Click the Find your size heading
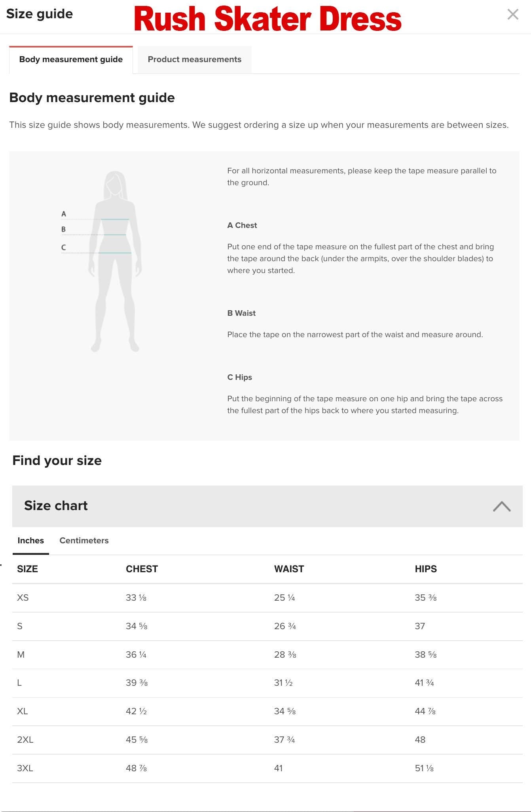This screenshot has height=812, width=531. pyautogui.click(x=57, y=460)
